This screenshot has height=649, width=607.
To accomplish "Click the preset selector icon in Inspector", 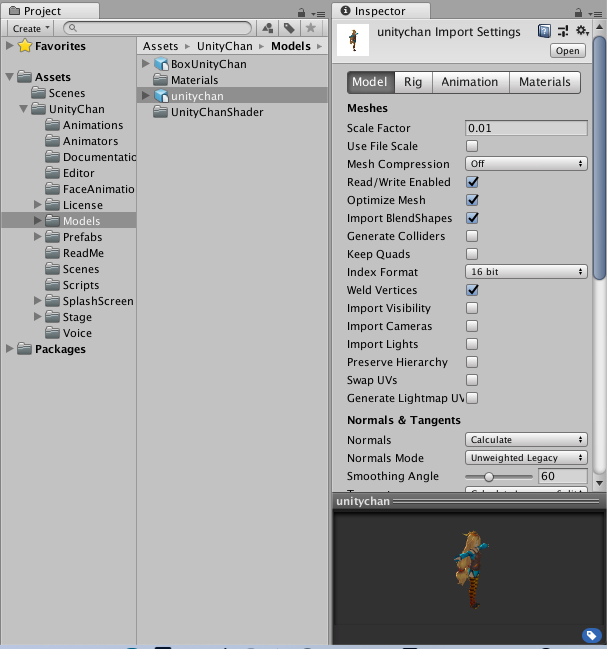I will coord(562,32).
